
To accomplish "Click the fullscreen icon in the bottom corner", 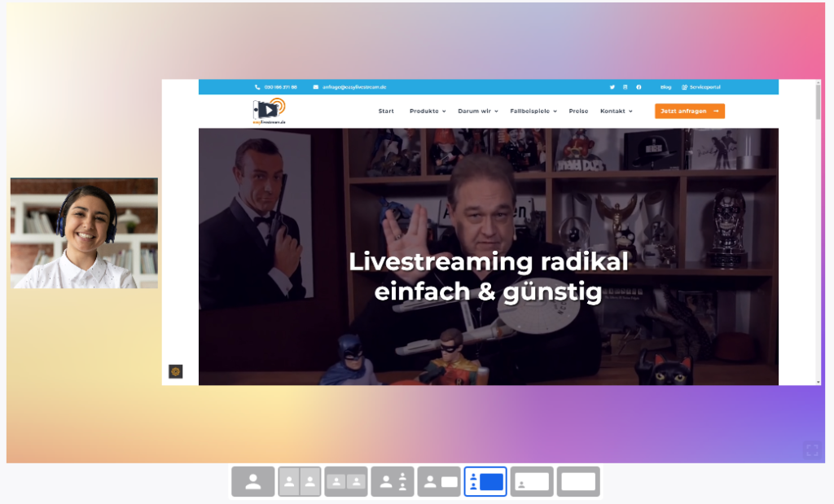I will (x=811, y=449).
